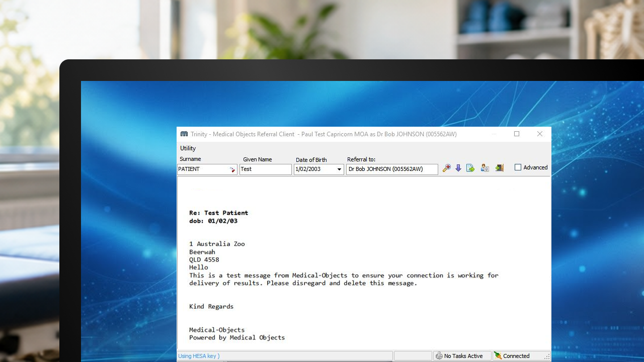
Task: Click the 'Powered by Medical Objects' line
Action: [x=237, y=338]
